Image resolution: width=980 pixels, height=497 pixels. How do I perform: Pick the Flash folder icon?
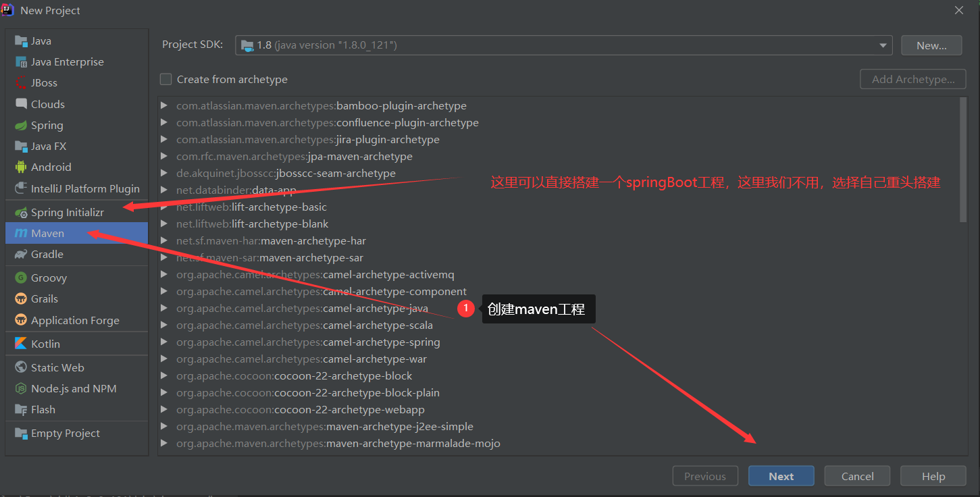[x=21, y=410]
